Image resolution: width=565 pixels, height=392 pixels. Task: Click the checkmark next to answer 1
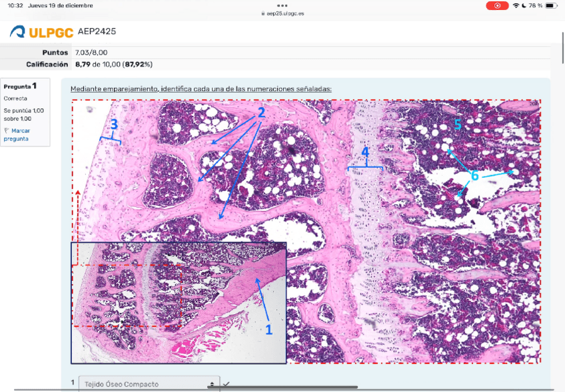(227, 384)
